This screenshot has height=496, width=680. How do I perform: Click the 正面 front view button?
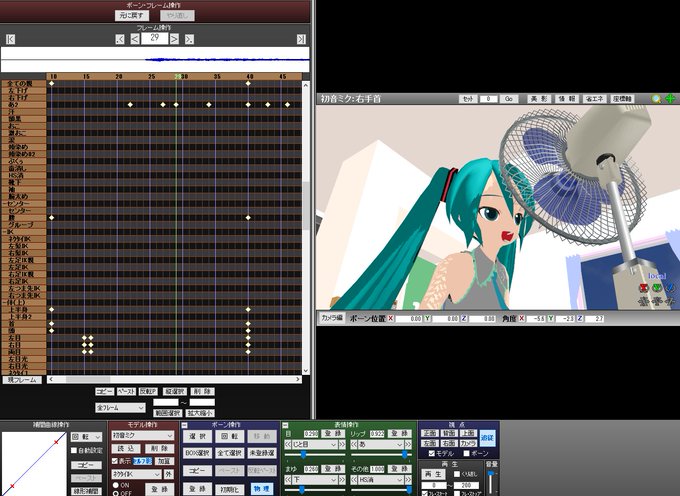tap(429, 434)
